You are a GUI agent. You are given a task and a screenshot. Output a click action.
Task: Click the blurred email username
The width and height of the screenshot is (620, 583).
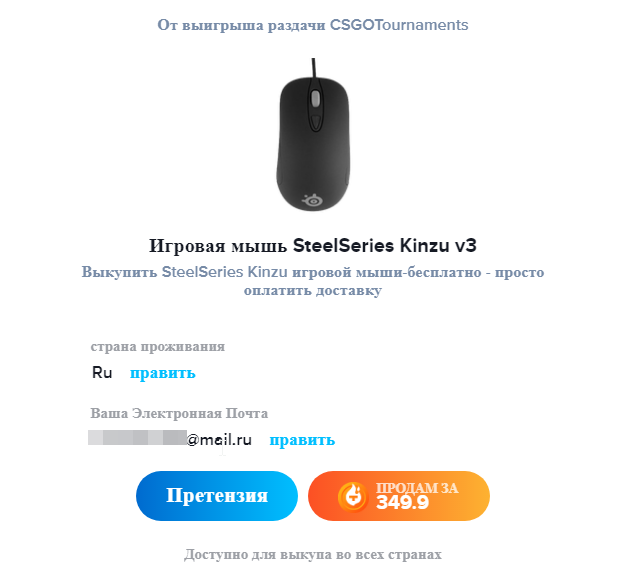[137, 438]
